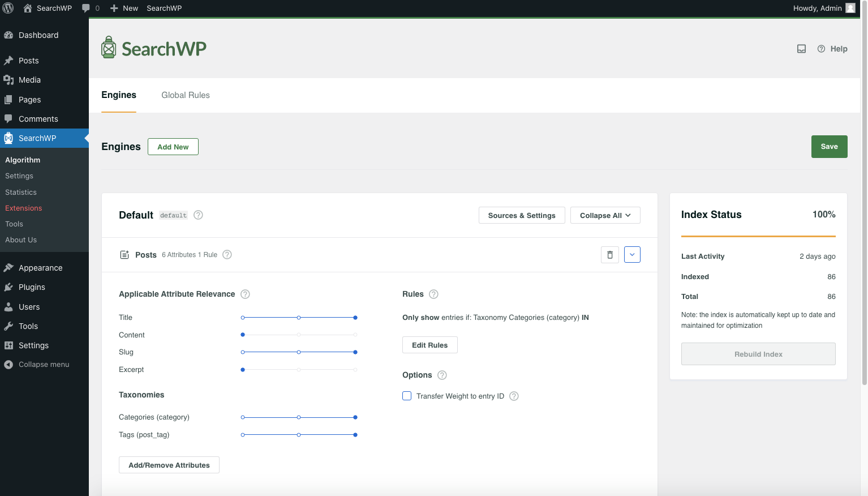Click the help icon next to Default engine
The height and width of the screenshot is (496, 868).
[198, 215]
